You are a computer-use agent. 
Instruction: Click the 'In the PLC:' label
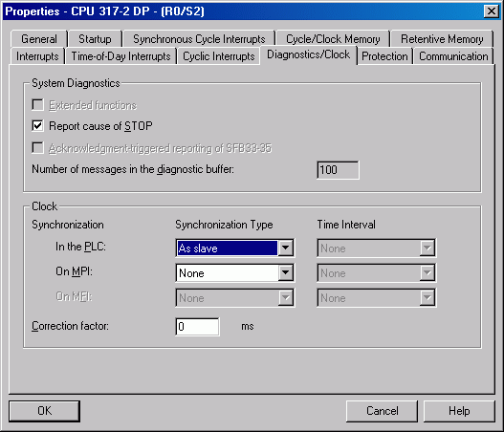click(80, 247)
